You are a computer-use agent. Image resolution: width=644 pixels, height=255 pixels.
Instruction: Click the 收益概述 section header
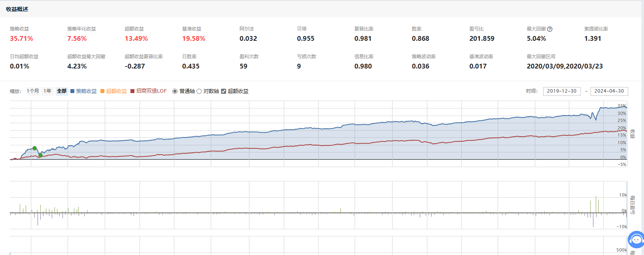[17, 9]
